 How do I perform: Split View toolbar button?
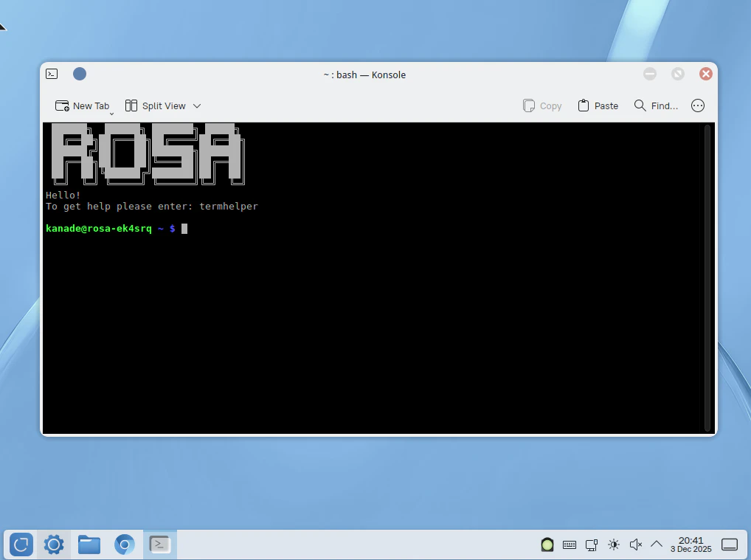coord(155,106)
